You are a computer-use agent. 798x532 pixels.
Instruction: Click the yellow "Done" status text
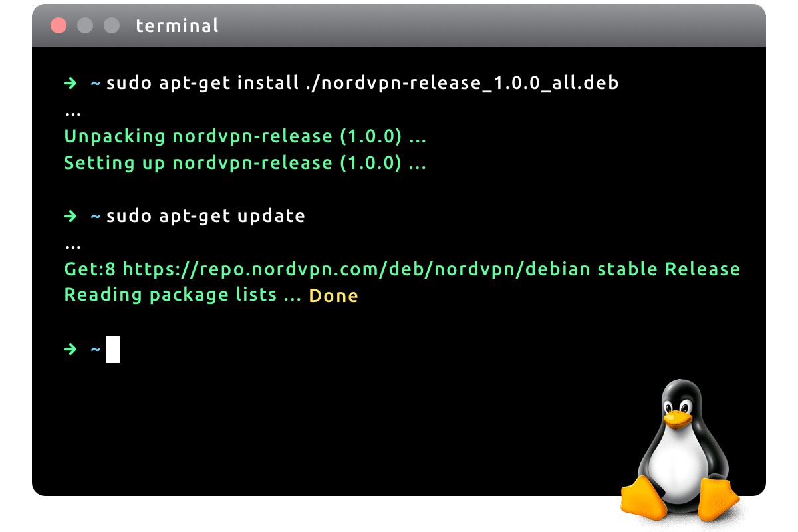point(334,296)
